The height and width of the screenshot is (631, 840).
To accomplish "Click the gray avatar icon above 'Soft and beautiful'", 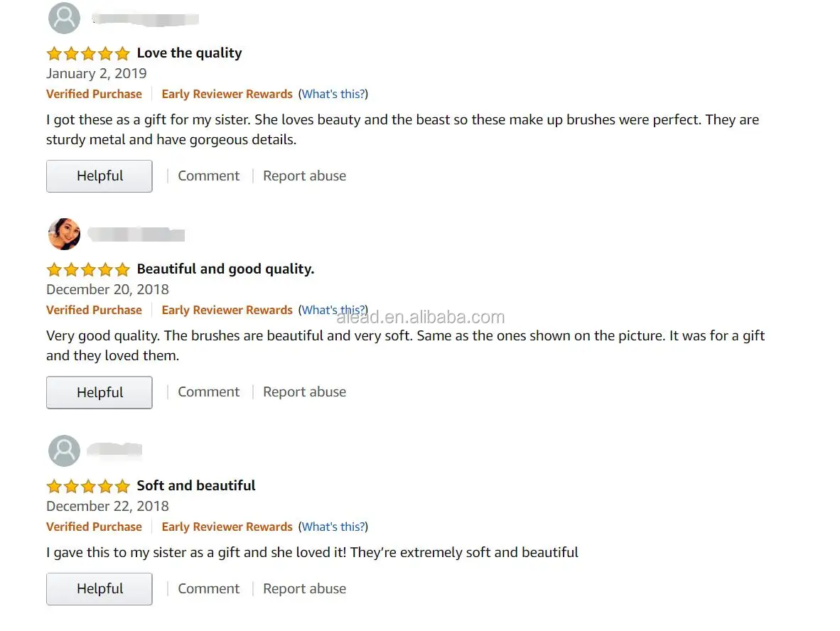I will tap(64, 451).
